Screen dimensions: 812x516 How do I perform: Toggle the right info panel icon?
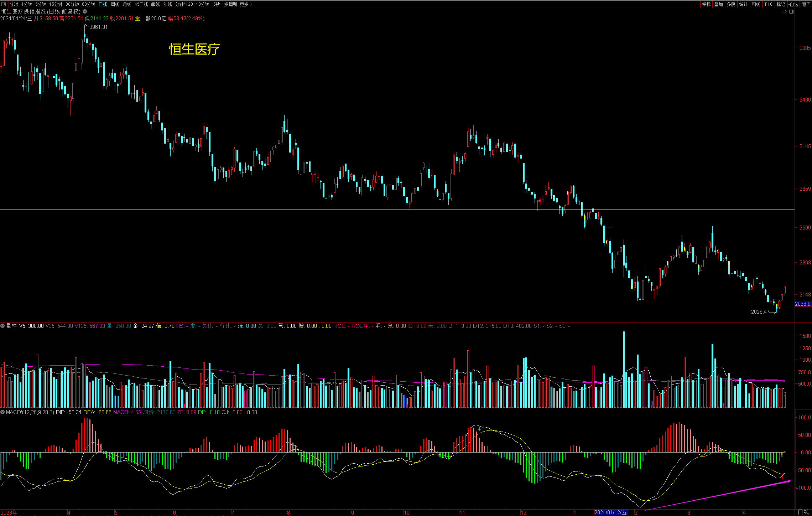[791, 12]
